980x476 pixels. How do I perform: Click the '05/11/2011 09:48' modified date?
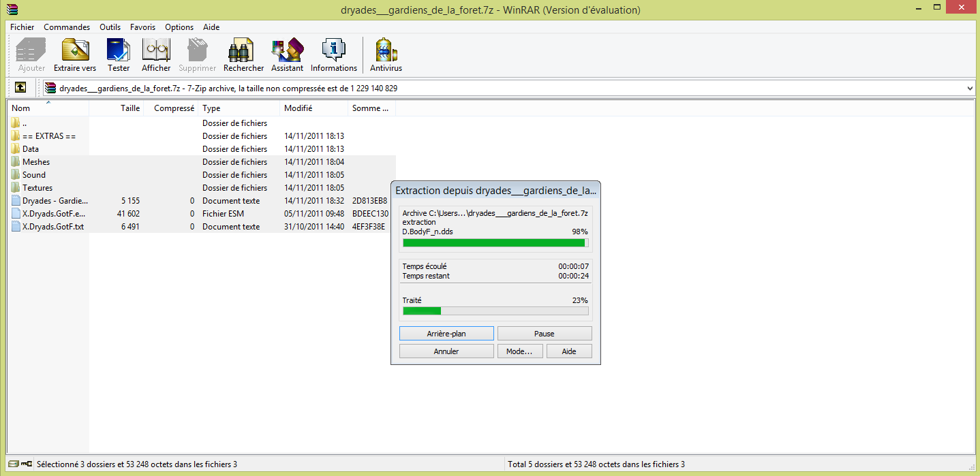point(314,214)
